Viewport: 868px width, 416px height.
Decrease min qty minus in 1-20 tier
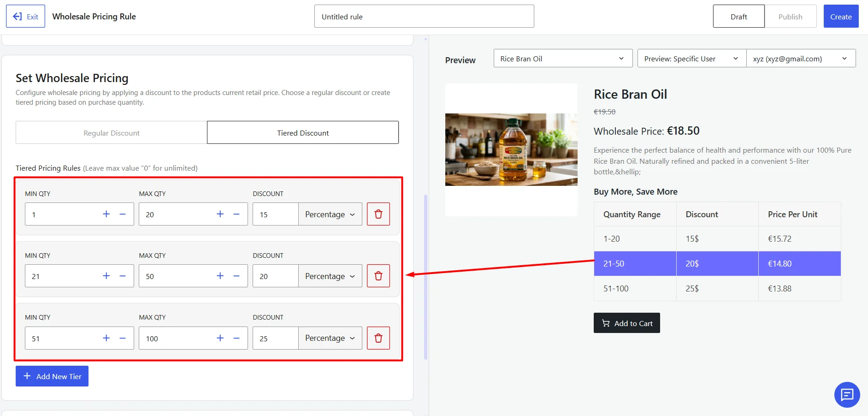click(123, 214)
